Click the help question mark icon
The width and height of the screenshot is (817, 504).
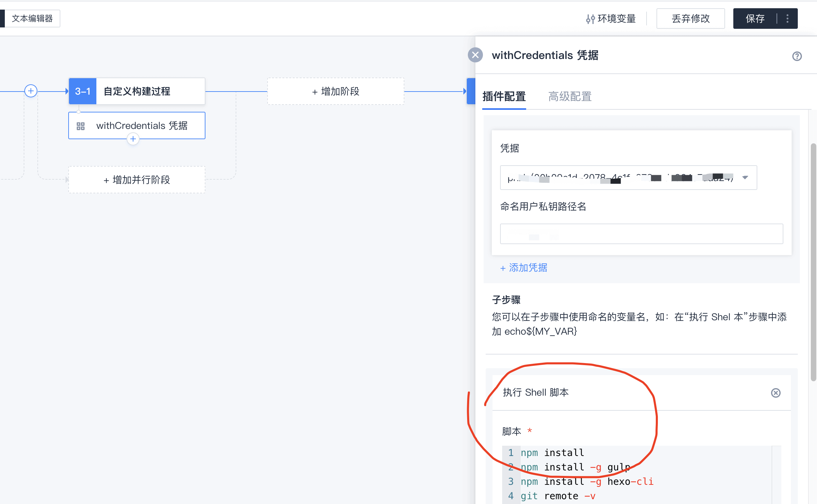pyautogui.click(x=797, y=56)
